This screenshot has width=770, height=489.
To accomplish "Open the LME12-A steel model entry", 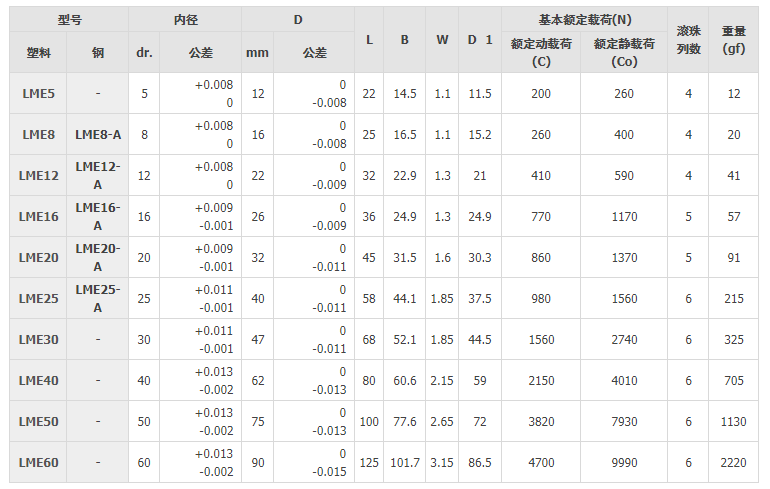I will click(x=98, y=176).
